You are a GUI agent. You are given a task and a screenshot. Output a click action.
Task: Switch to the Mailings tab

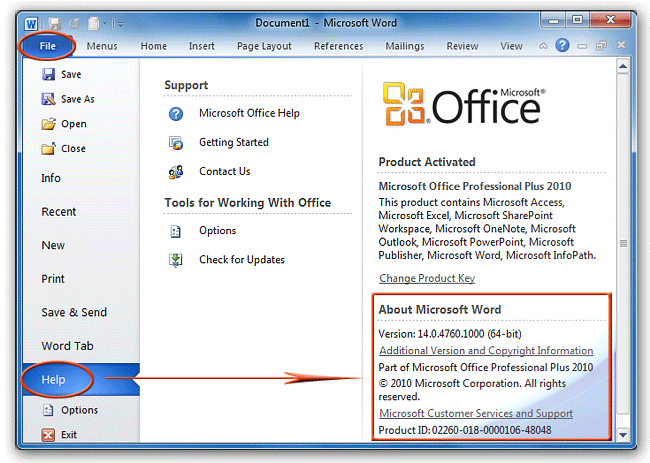[x=405, y=46]
